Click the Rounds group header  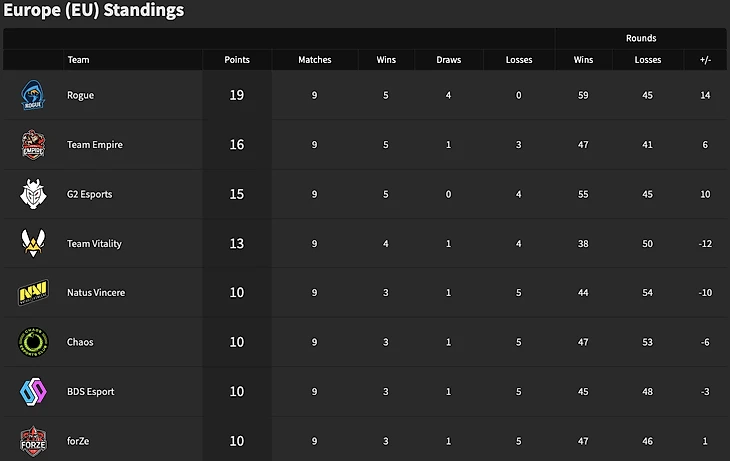pyautogui.click(x=641, y=38)
